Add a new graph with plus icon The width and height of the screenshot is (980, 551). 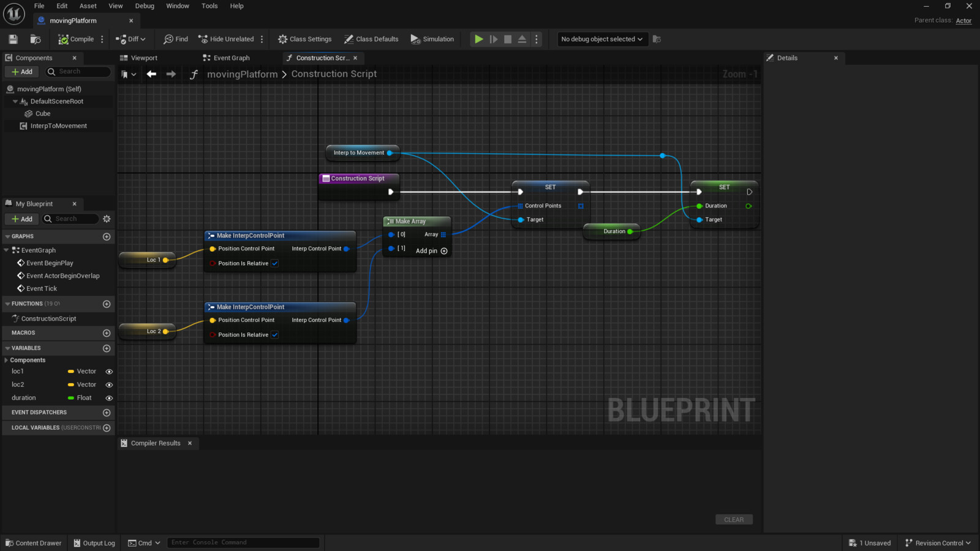coord(107,236)
